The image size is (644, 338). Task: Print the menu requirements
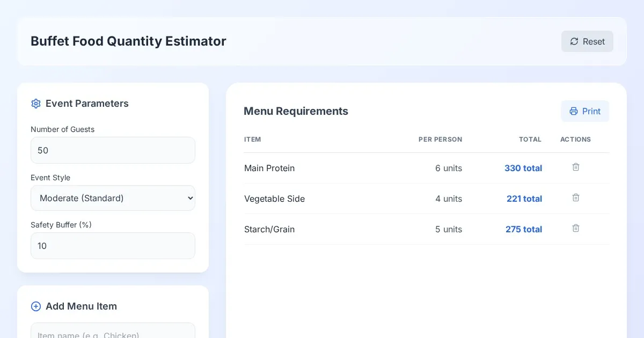point(585,111)
